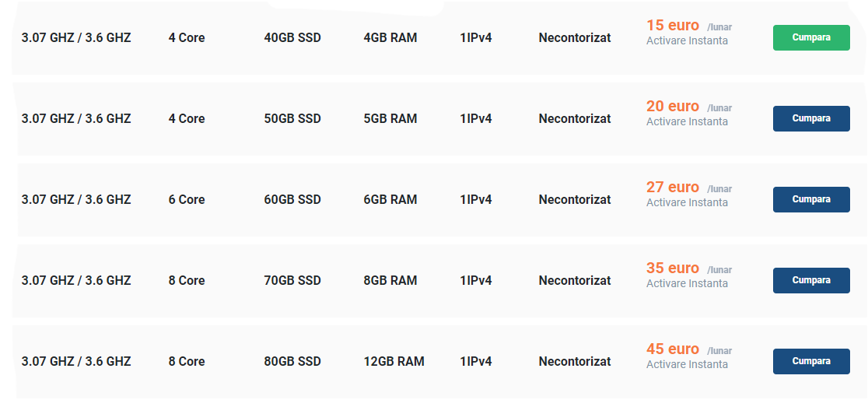The width and height of the screenshot is (868, 400).
Task: Click the 15 euro price text
Action: pyautogui.click(x=673, y=26)
